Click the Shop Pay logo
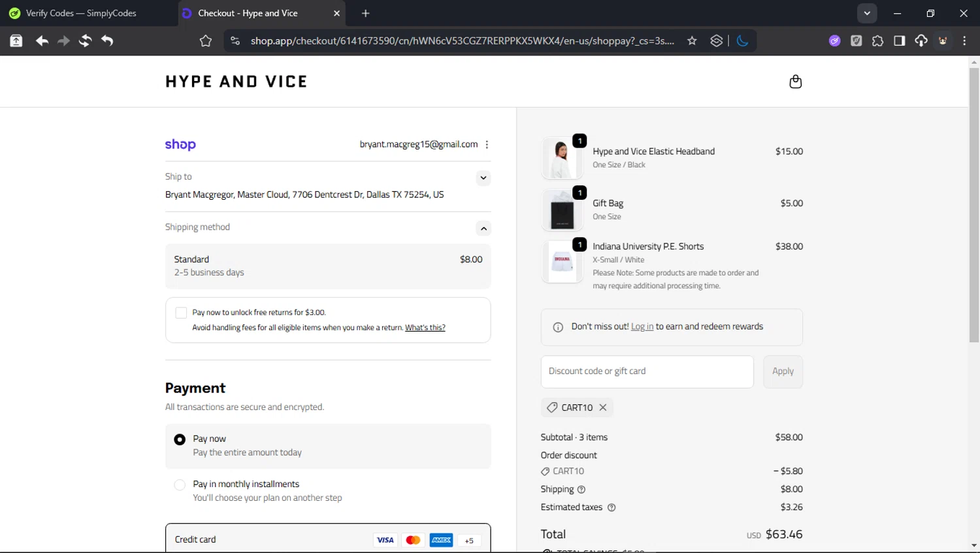Screen dimensions: 980x553 [180, 144]
